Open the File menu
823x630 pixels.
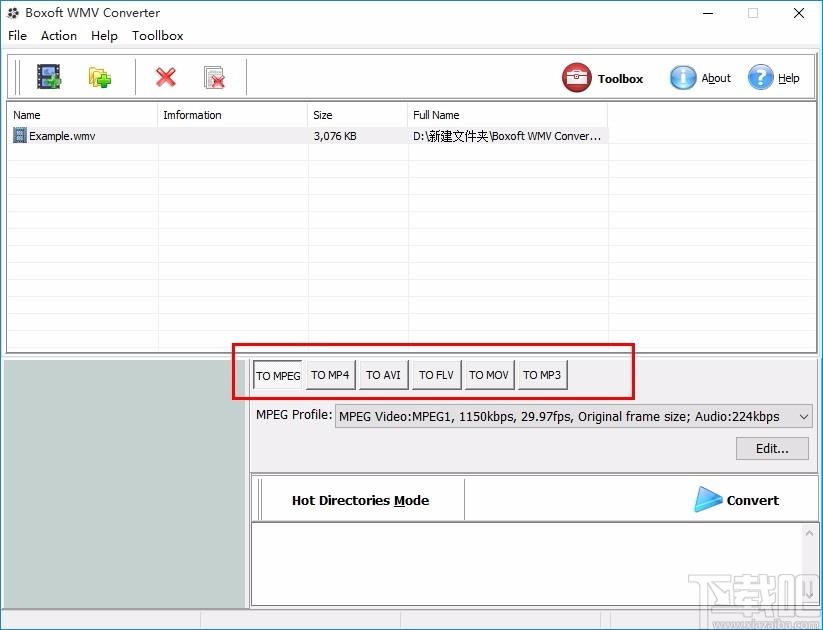click(x=17, y=36)
